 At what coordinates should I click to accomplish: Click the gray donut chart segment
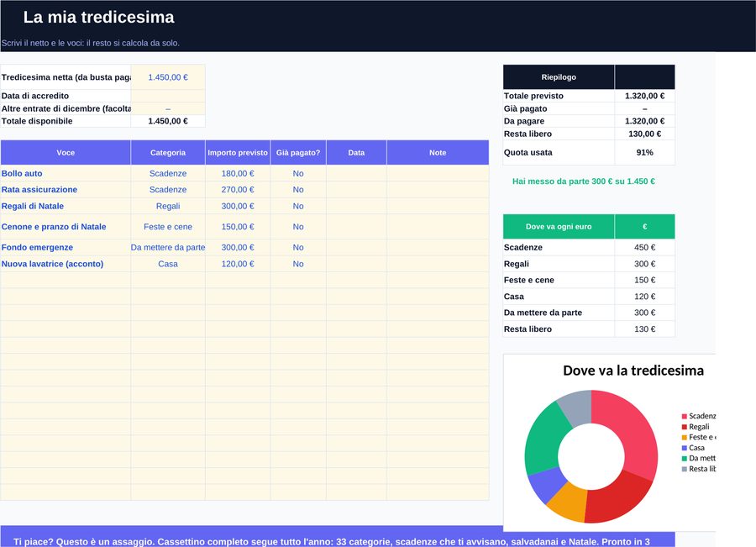[x=577, y=406]
